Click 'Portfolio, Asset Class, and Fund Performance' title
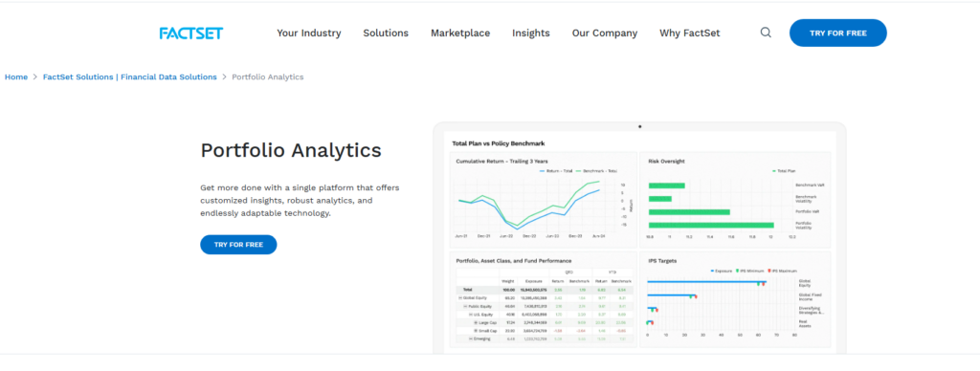The height and width of the screenshot is (371, 980). click(x=514, y=261)
